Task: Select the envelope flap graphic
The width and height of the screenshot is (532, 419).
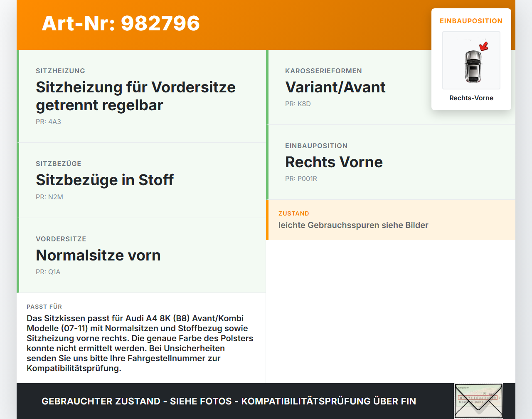Action: (x=478, y=397)
